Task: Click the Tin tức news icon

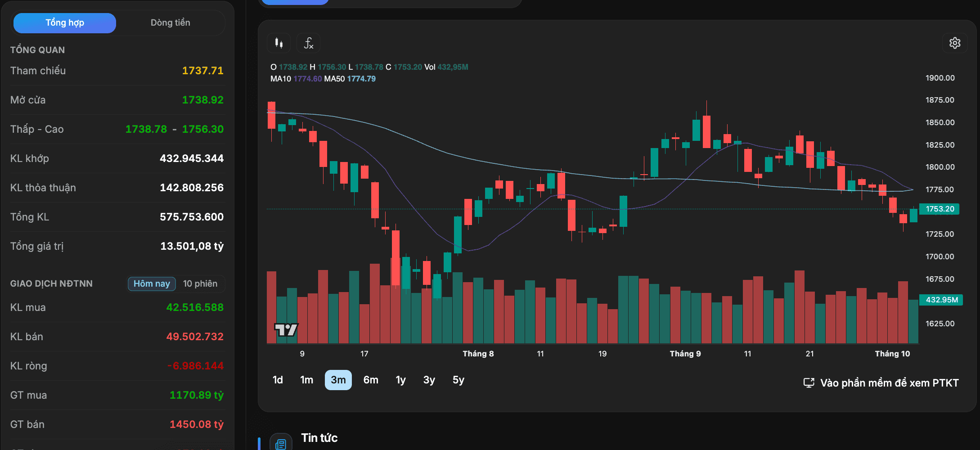Action: coord(281,444)
